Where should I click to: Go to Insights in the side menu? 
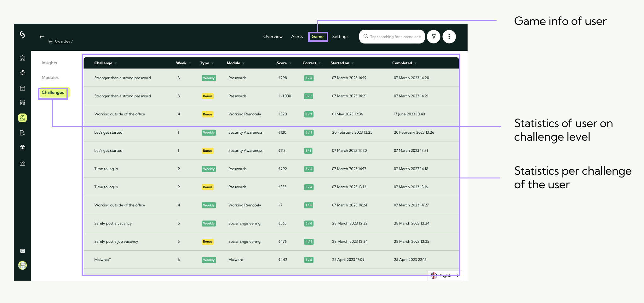[49, 63]
